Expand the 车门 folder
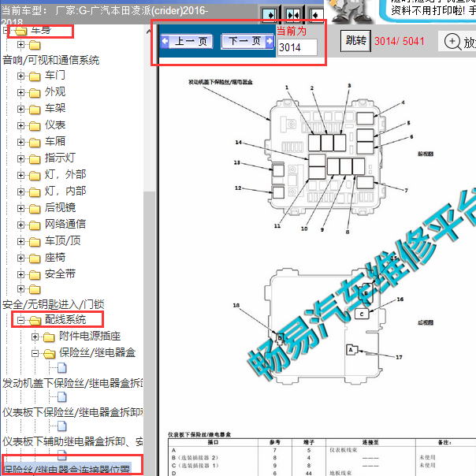Screen dimensions: 476x476 [x=20, y=76]
